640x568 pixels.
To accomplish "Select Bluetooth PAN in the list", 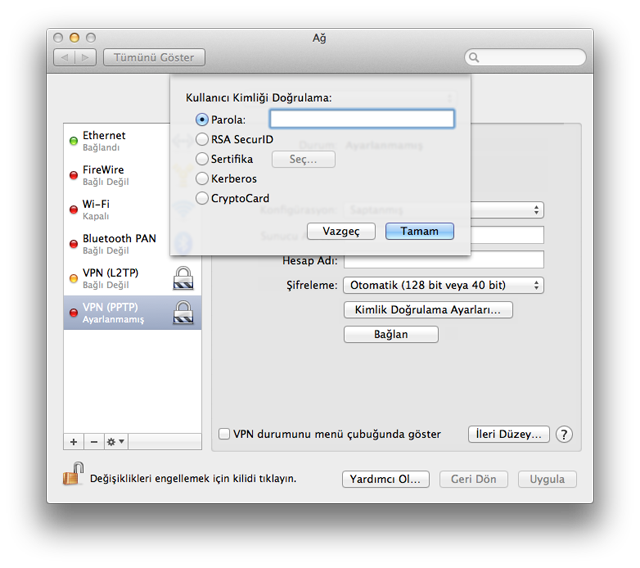I will coord(132,244).
